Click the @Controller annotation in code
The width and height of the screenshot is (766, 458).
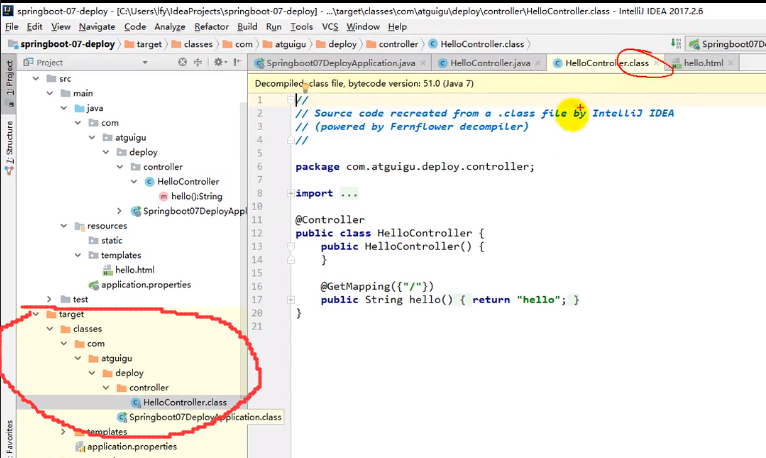pos(330,220)
